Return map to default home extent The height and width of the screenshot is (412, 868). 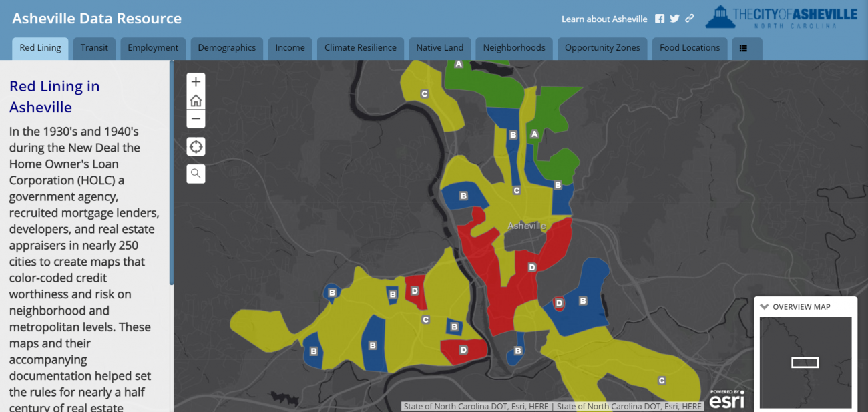tap(196, 101)
